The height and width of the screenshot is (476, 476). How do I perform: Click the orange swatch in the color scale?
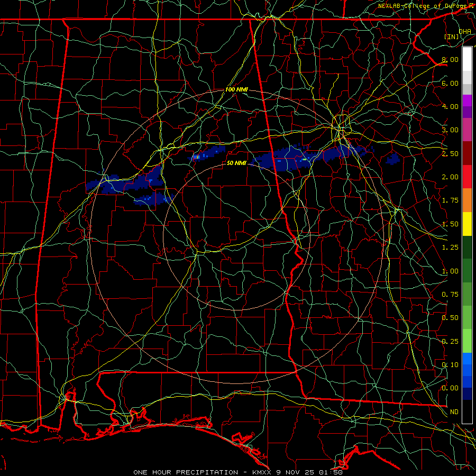coord(467,200)
